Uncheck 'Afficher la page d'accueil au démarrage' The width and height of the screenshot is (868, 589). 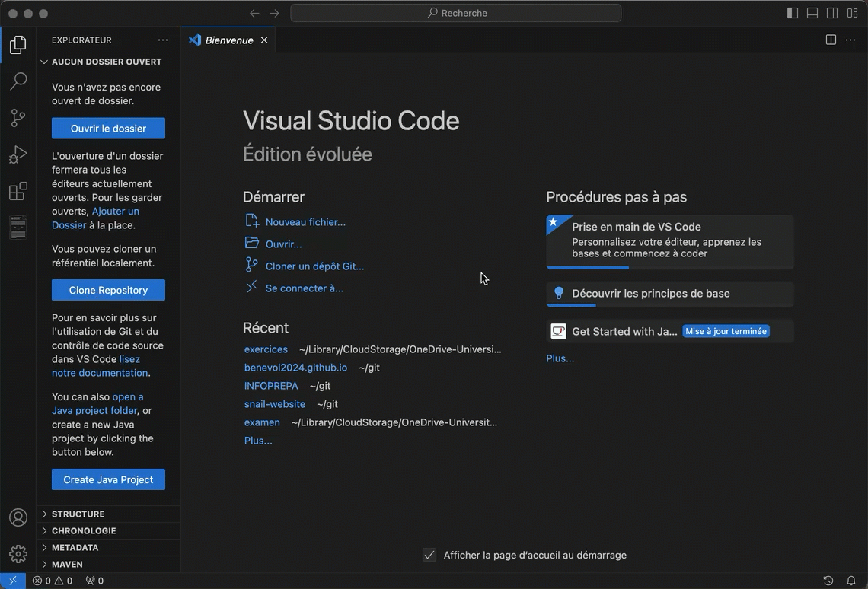pyautogui.click(x=429, y=555)
